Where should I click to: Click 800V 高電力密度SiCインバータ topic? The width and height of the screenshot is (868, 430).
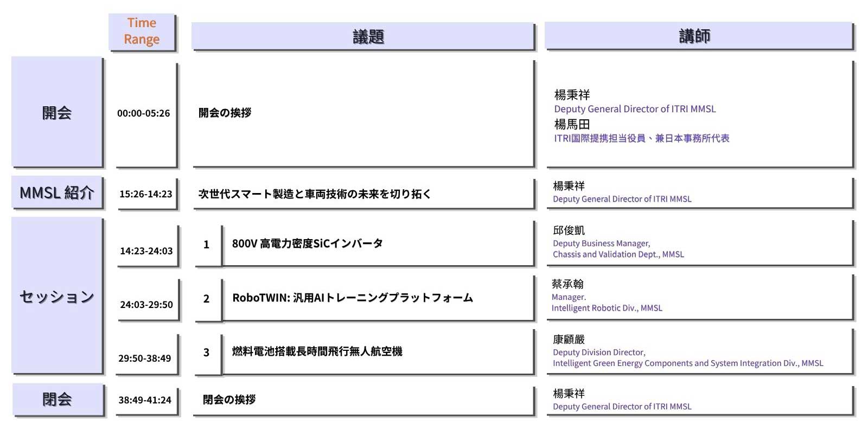coord(308,243)
